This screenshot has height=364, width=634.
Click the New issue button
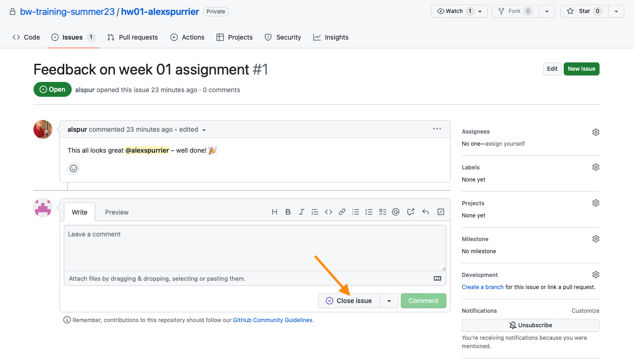click(x=581, y=69)
